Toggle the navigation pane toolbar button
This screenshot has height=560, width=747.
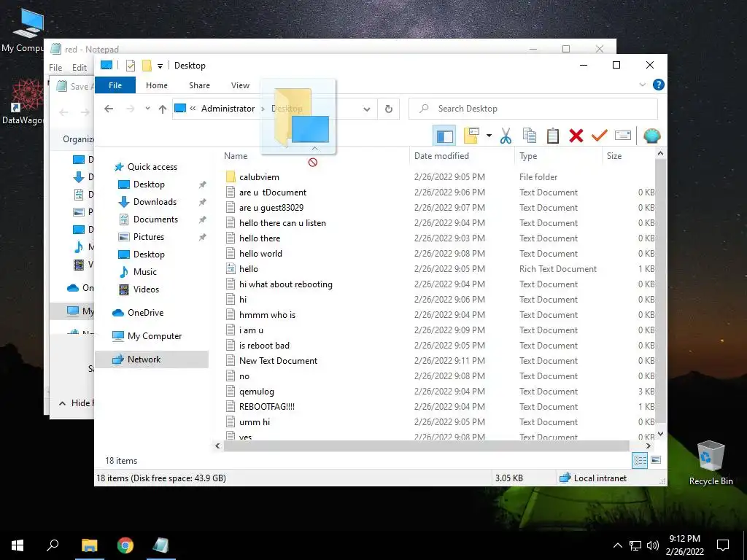click(x=444, y=136)
